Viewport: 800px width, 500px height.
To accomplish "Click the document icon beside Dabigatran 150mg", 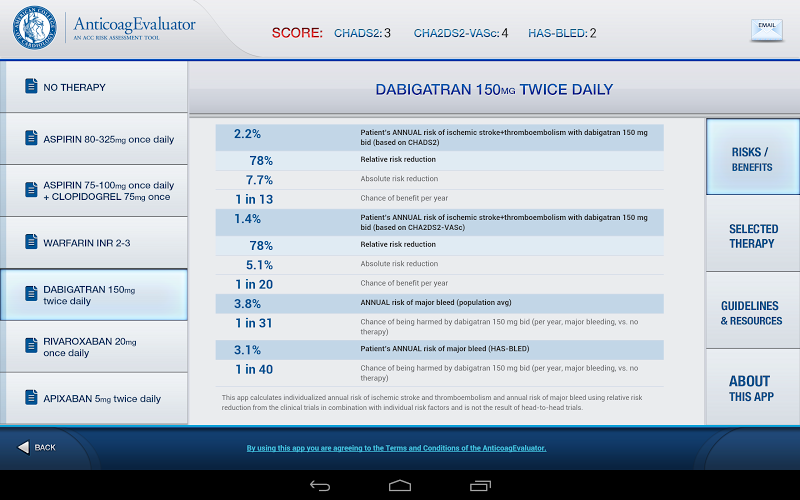I will 31,294.
